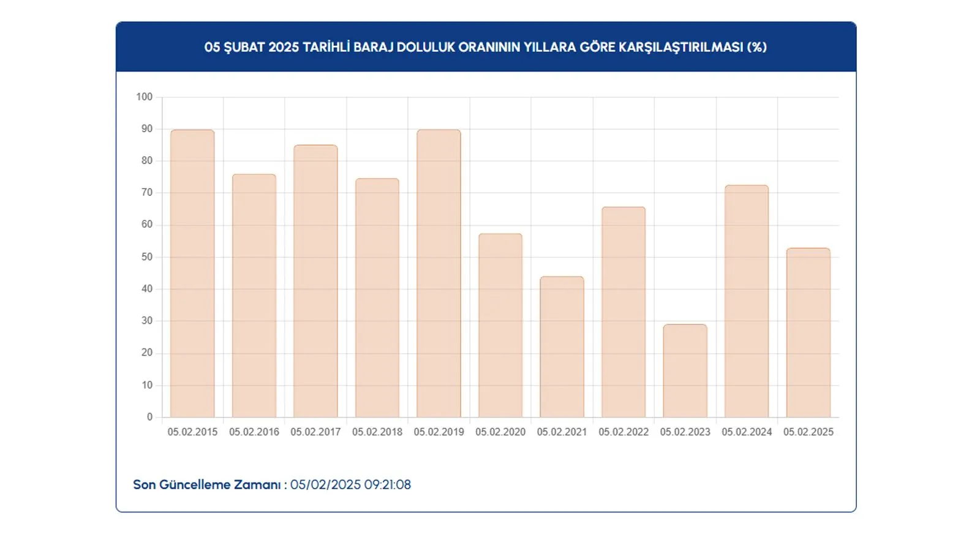Click the 05.02.2025 bar
Image resolution: width=980 pixels, height=551 pixels.
pos(809,332)
